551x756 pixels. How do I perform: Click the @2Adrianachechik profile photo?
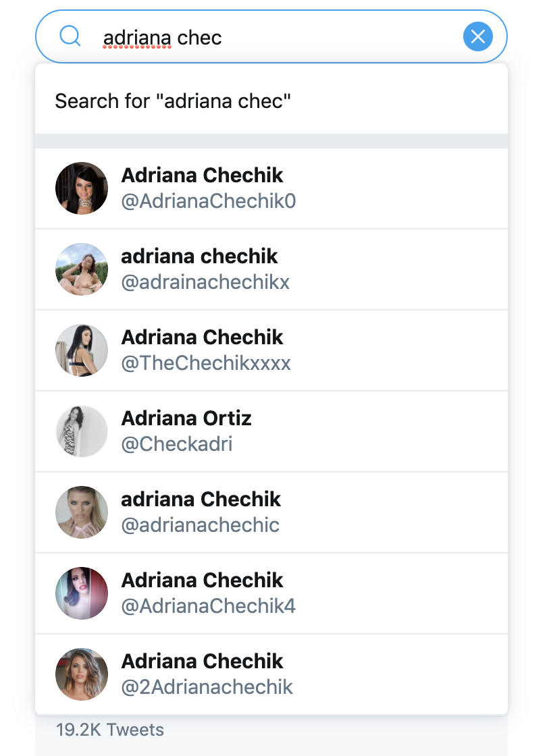pos(82,674)
